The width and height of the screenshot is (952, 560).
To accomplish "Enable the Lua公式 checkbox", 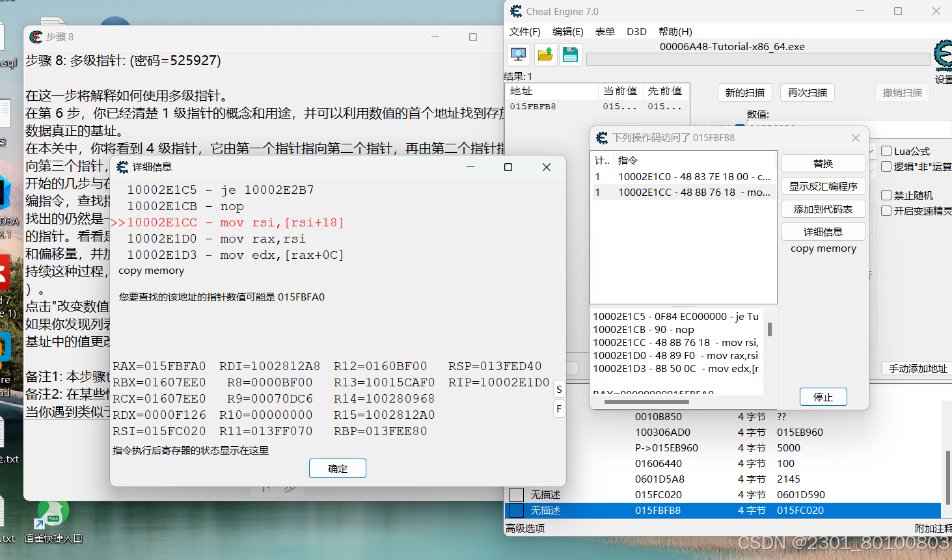I will tap(886, 151).
